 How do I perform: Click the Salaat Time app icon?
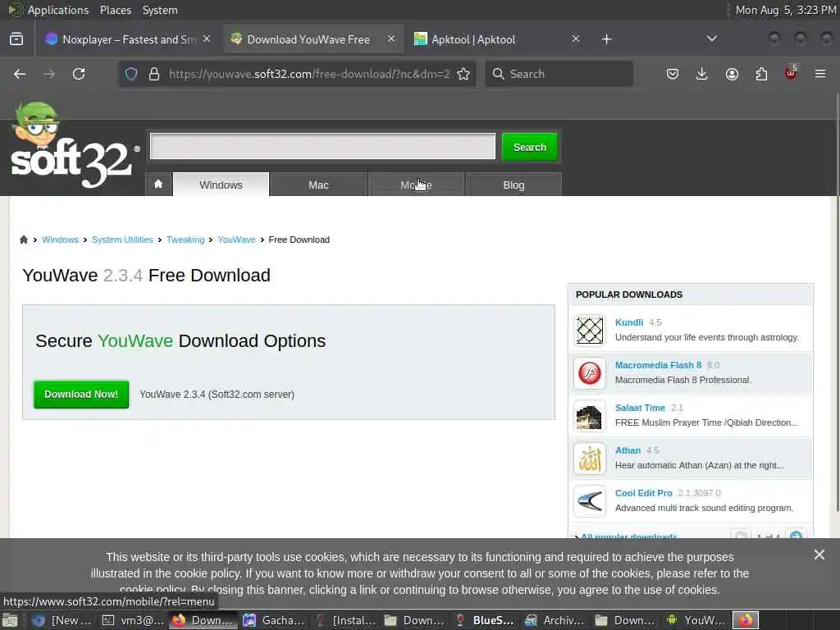[x=590, y=416]
